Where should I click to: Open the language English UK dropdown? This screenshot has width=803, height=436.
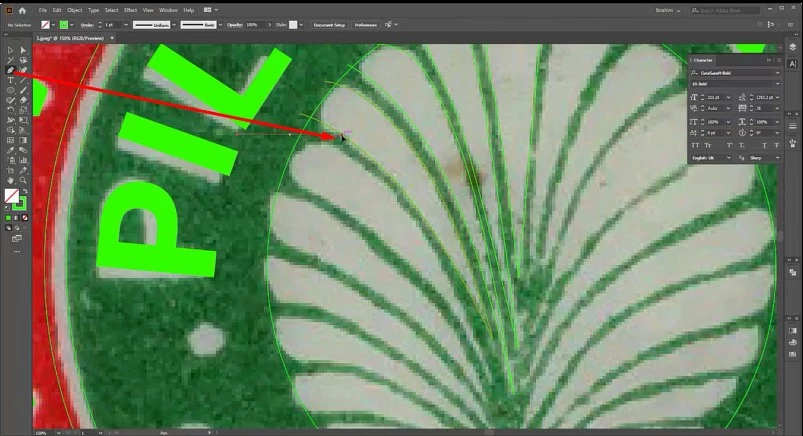[728, 158]
